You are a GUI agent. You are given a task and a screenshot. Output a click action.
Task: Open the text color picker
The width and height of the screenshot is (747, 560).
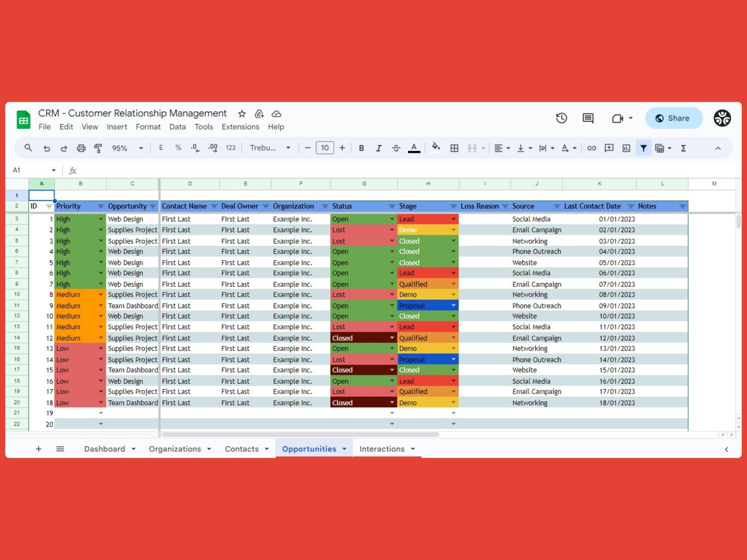[414, 148]
